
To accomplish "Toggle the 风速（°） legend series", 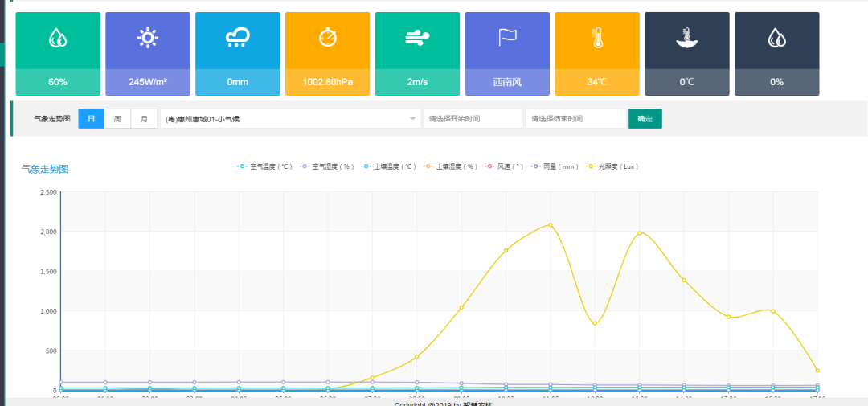I will point(504,166).
